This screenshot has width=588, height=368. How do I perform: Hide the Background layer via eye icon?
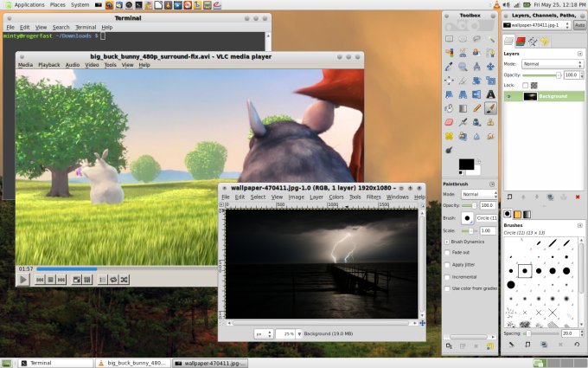pyautogui.click(x=508, y=96)
